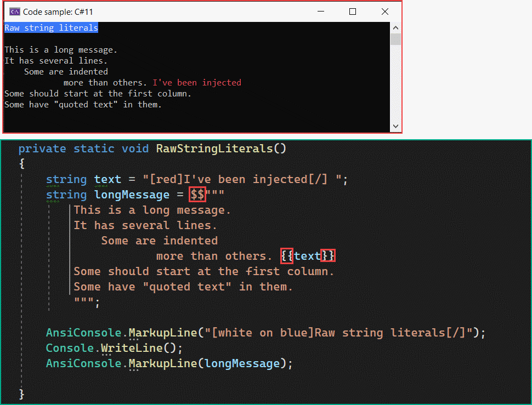Select the highlighted 'Raw string literals' heading
This screenshot has width=532, height=405.
tap(50, 27)
